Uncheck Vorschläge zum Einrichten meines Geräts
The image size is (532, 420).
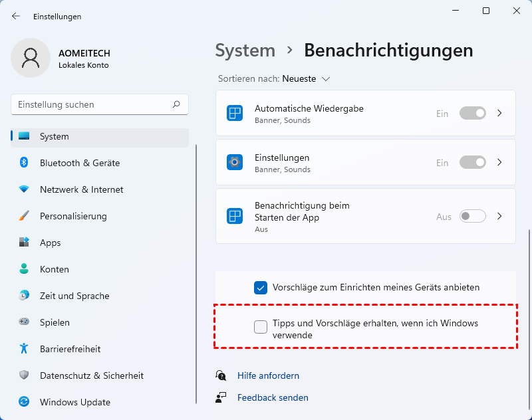[261, 288]
